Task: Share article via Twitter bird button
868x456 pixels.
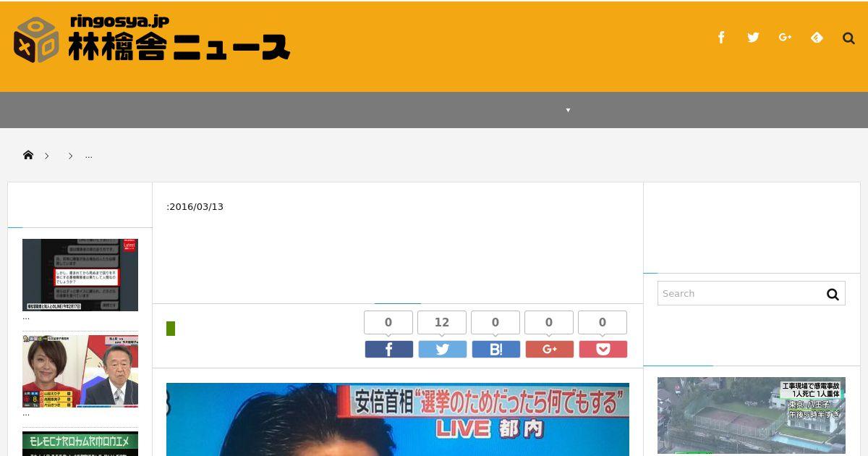Action: (x=443, y=350)
